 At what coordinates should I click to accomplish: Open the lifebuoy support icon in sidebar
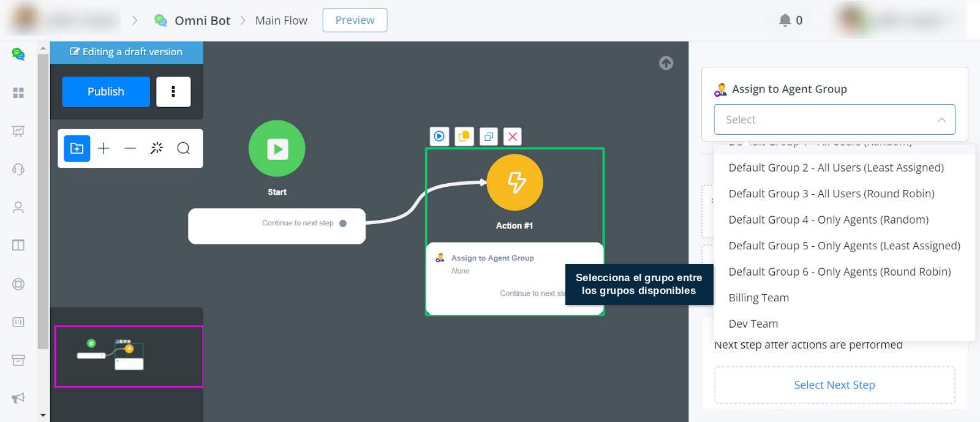pyautogui.click(x=18, y=284)
